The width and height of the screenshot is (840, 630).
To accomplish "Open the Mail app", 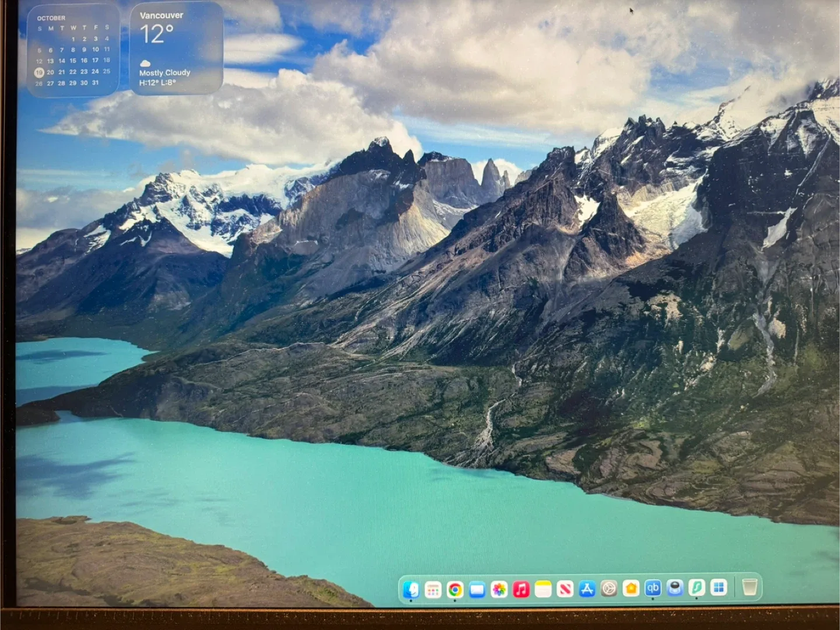I will coord(476,589).
